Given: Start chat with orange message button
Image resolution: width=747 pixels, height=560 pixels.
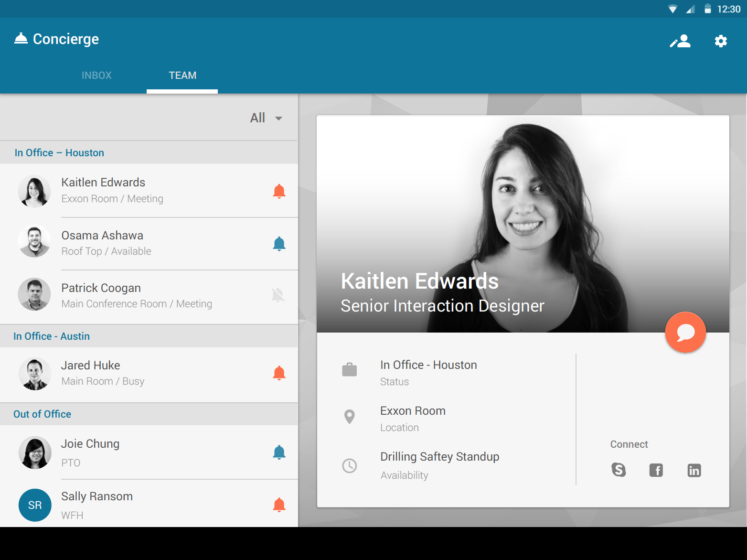Looking at the screenshot, I should click(685, 332).
